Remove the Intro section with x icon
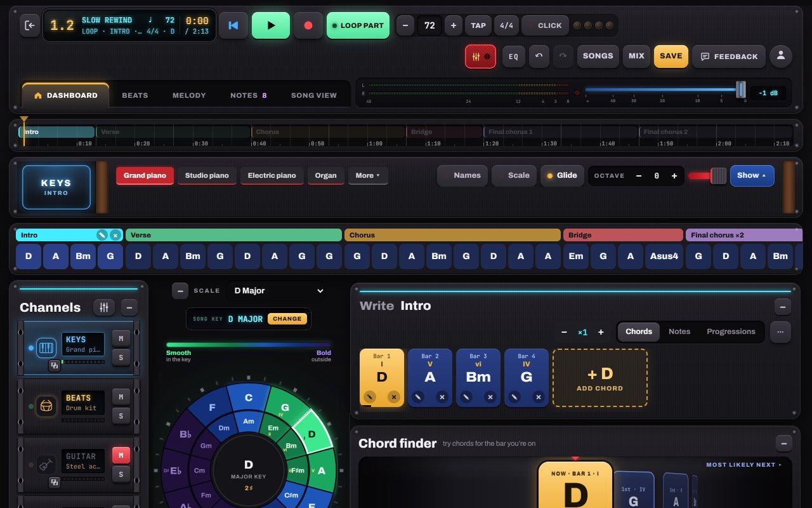 click(x=115, y=235)
